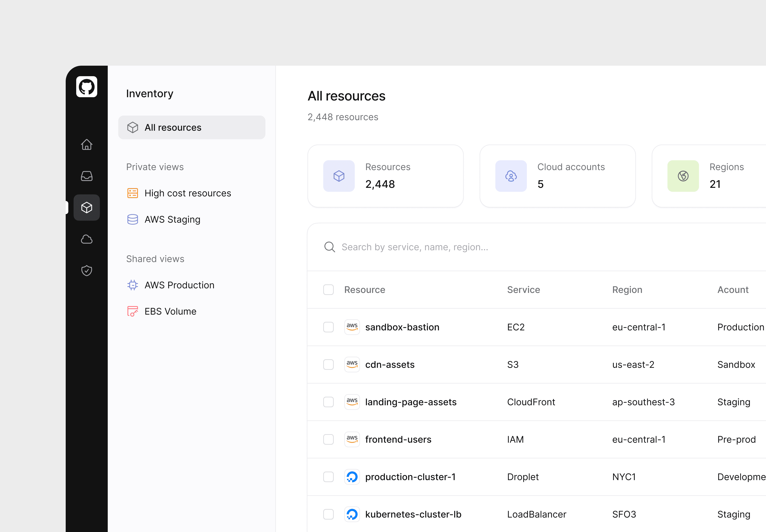Open the Inbox tray icon
Viewport: 766px width, 532px height.
click(x=86, y=176)
